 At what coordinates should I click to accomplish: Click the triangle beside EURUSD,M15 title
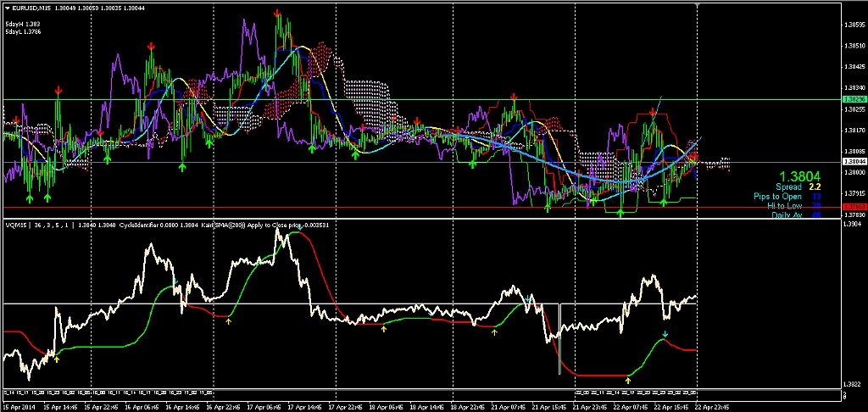[7, 8]
